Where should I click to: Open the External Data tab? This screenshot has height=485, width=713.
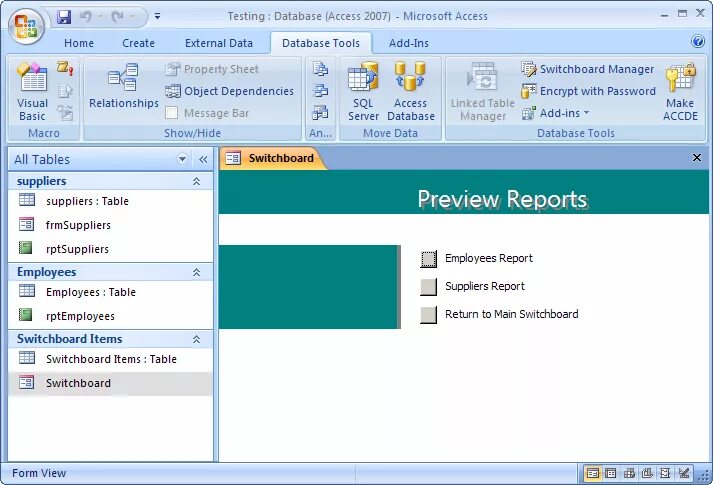219,43
